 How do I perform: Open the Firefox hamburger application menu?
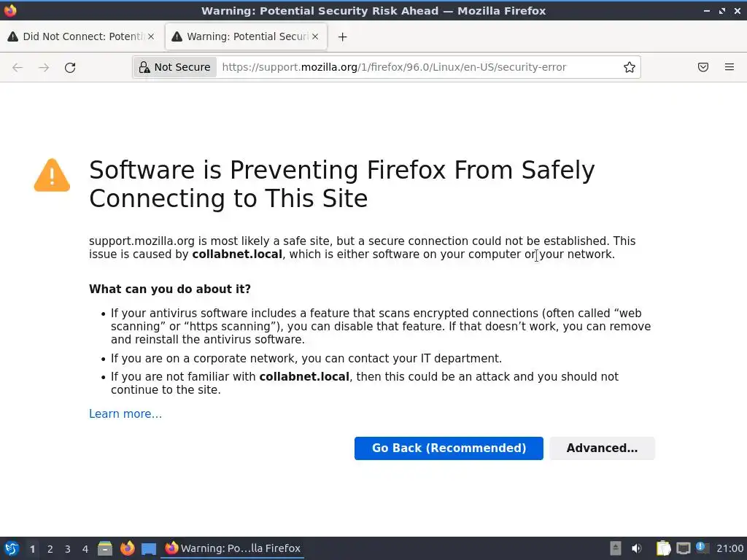(729, 67)
